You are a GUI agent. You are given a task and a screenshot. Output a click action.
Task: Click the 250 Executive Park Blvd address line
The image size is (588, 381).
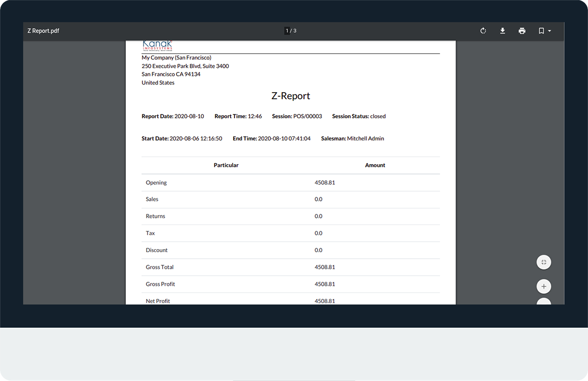(x=185, y=66)
